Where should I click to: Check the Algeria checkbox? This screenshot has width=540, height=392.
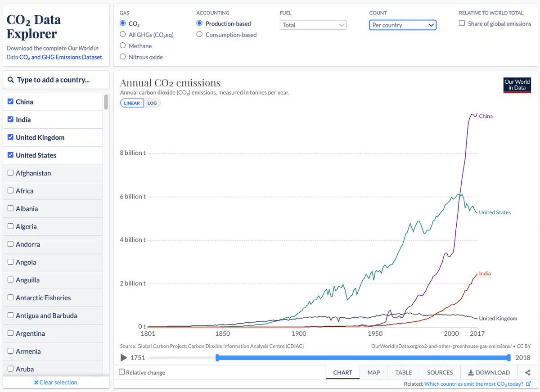tap(11, 226)
